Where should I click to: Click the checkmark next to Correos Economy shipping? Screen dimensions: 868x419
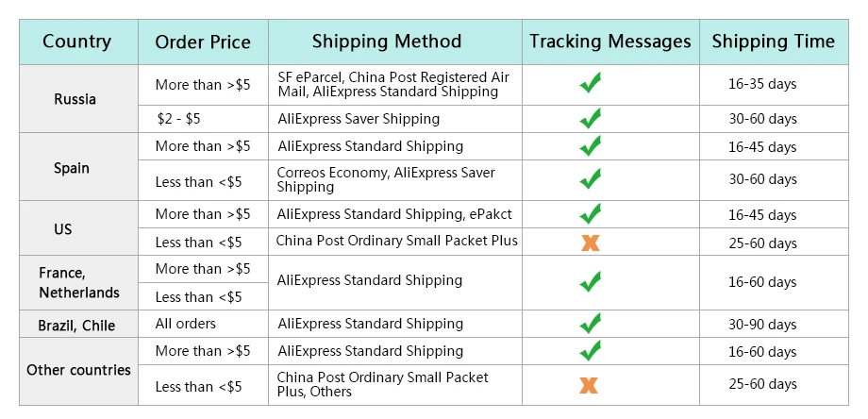[x=590, y=178]
